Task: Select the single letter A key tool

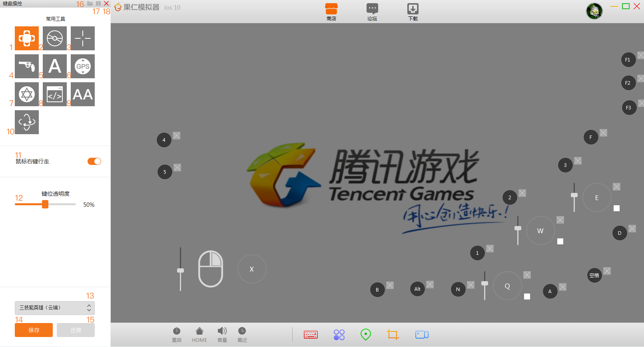Action: click(x=55, y=66)
